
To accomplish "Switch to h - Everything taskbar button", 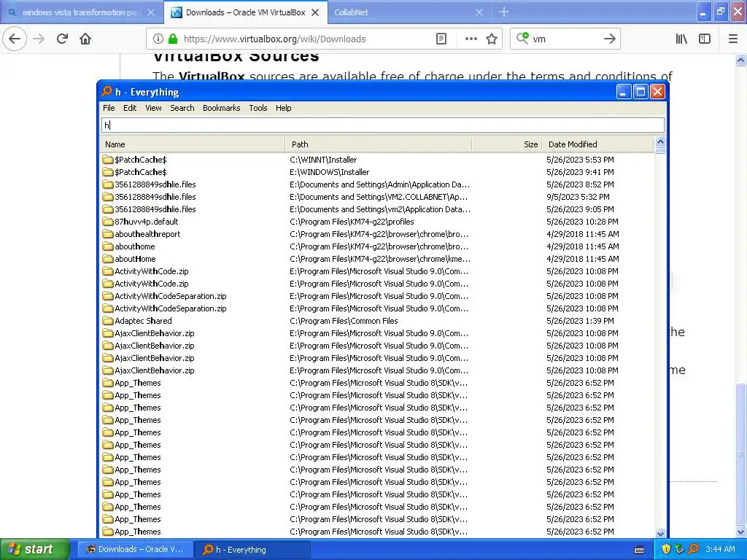I will 252,549.
